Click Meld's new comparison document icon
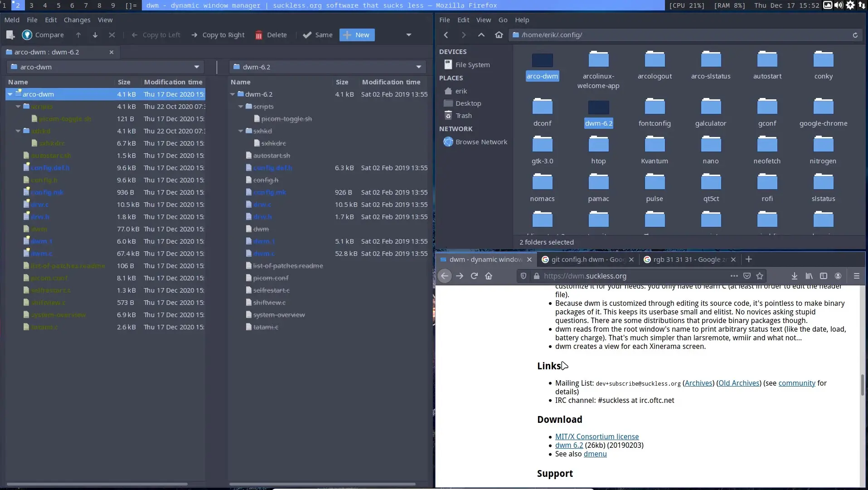 10,35
